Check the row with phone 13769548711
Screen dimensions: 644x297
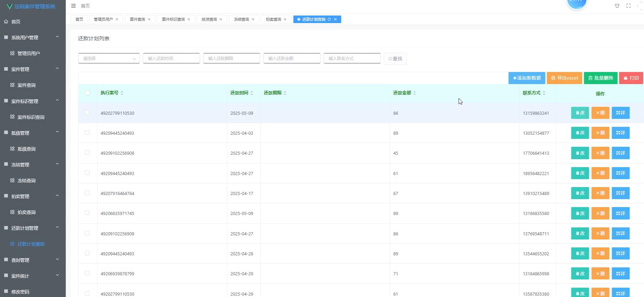[x=87, y=233]
